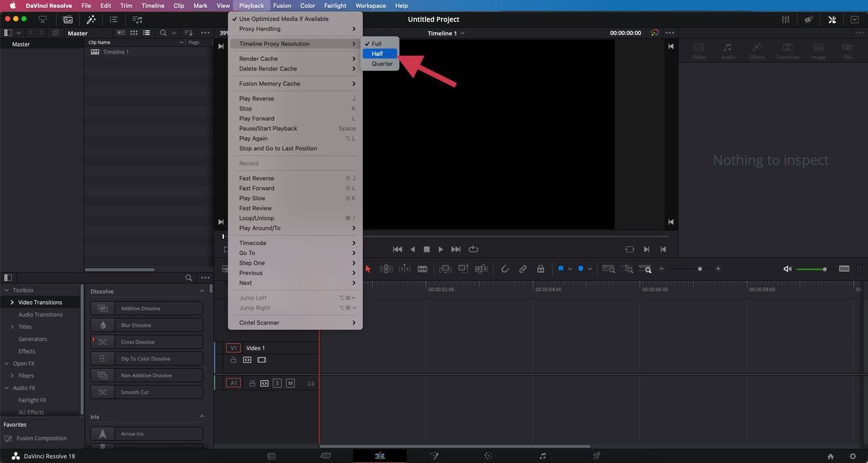Click the blue flag icon

coord(560,269)
